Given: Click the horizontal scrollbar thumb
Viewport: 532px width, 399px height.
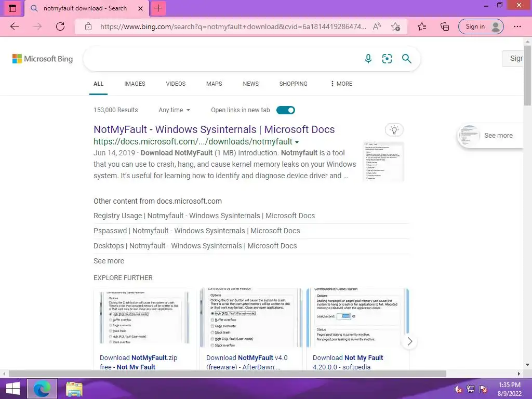Looking at the screenshot, I should click(x=228, y=374).
